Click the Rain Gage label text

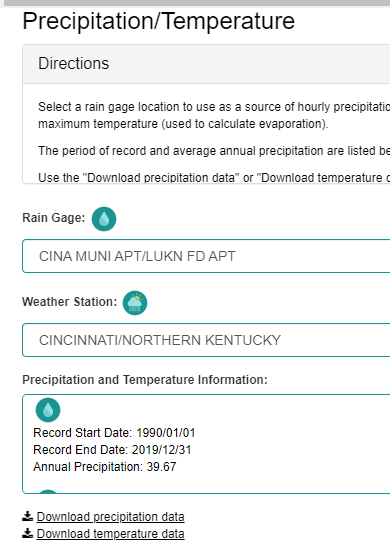point(54,218)
